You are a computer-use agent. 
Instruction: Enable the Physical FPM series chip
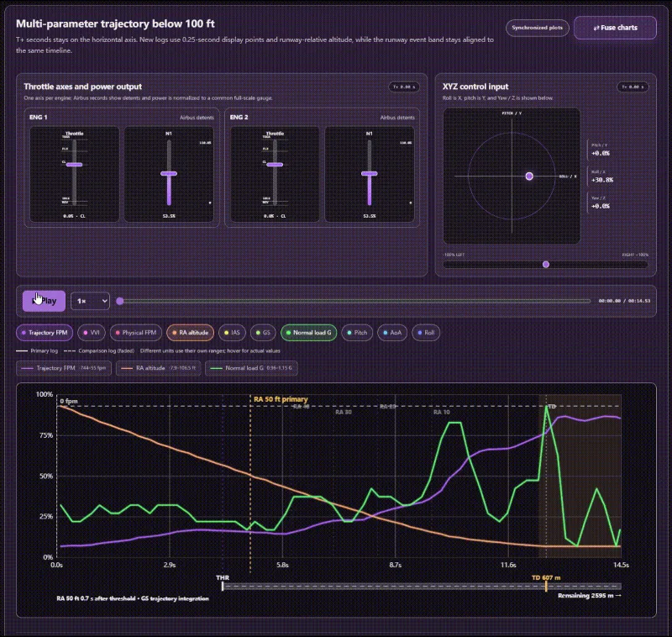point(136,333)
